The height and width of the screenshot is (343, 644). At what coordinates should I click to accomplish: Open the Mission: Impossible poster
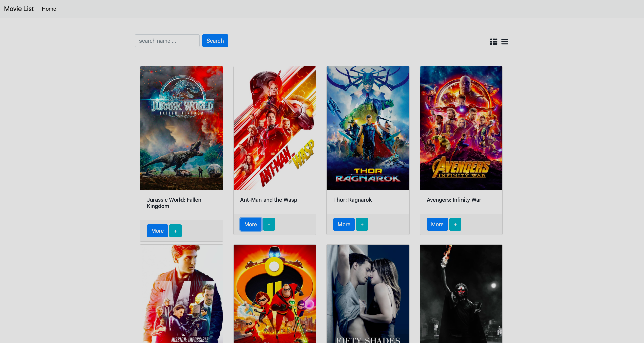tap(182, 294)
